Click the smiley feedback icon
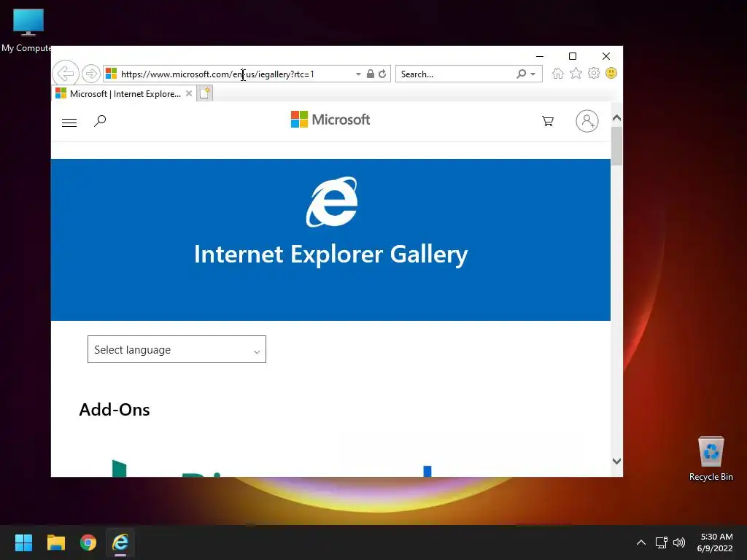Image resolution: width=747 pixels, height=560 pixels. (611, 73)
